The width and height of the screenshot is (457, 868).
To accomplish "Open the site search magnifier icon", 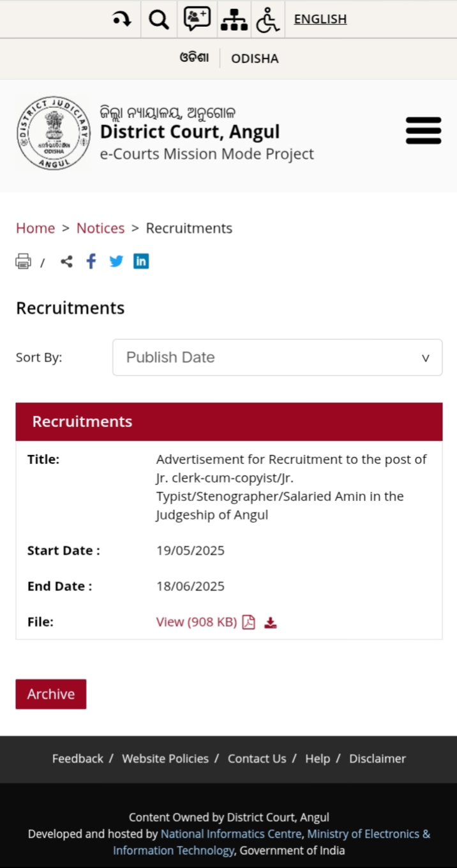I will point(158,20).
